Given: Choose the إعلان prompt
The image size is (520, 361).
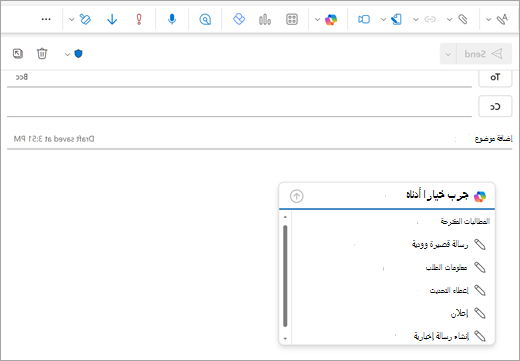Looking at the screenshot, I should (x=459, y=313).
